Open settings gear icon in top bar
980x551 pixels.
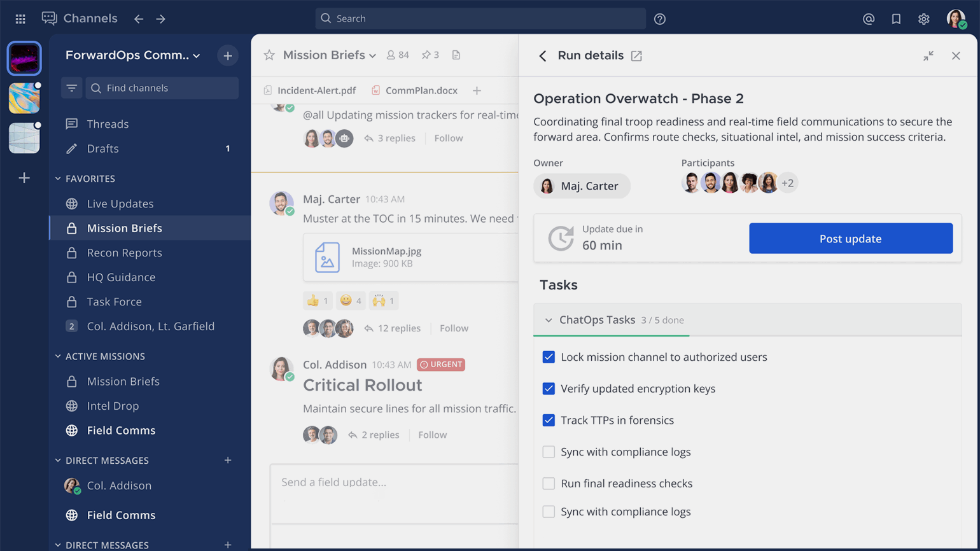(x=923, y=19)
